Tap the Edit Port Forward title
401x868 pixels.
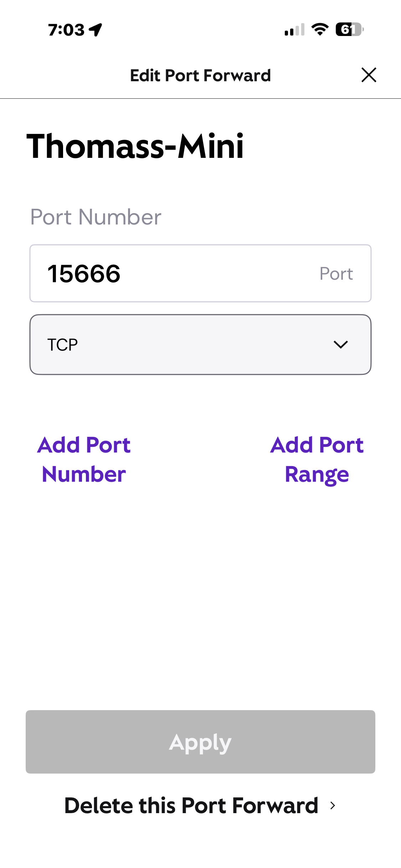coord(200,76)
